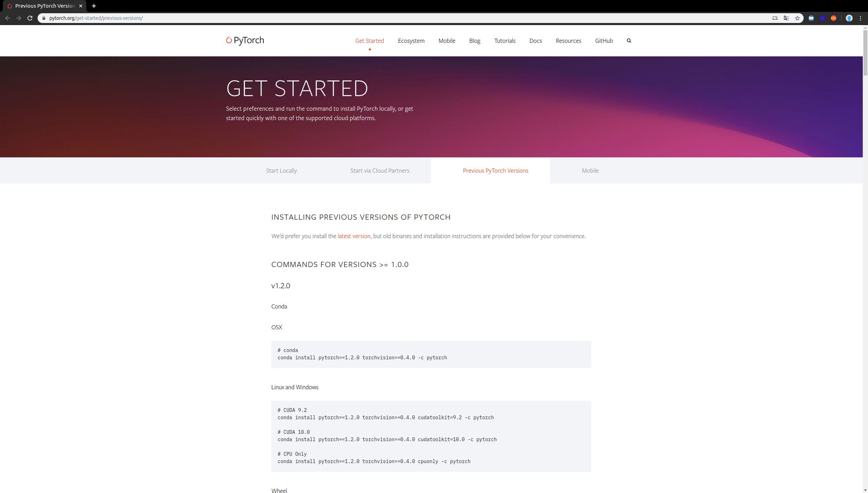Click the search magnifier icon in navbar
Screen dimensions: 868x493
[x=629, y=41]
